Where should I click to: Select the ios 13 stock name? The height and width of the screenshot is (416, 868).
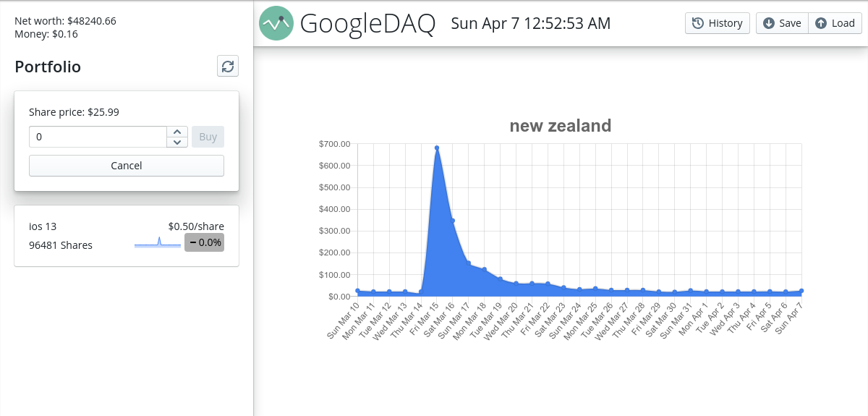click(43, 226)
